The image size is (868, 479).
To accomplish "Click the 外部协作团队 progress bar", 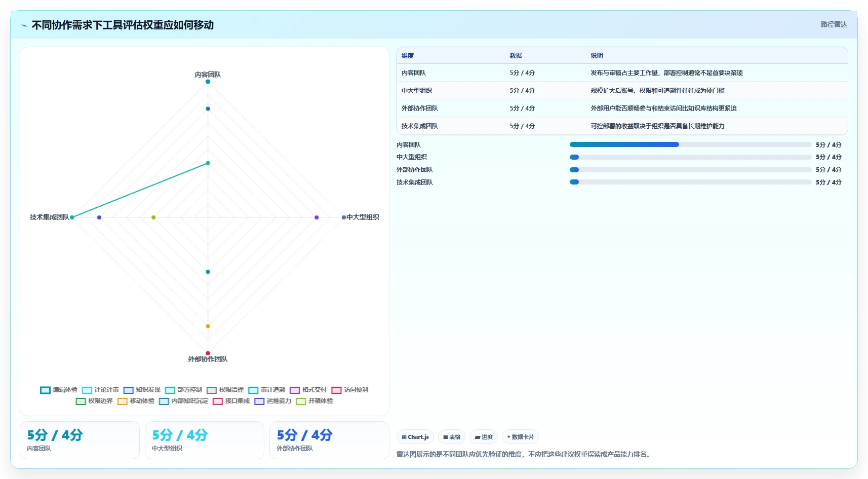I will [x=690, y=170].
